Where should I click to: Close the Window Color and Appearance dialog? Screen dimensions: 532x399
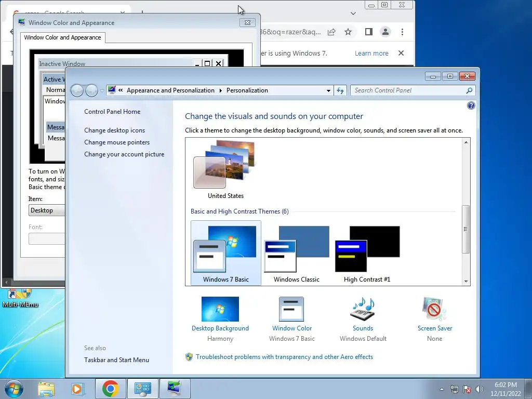pos(247,23)
